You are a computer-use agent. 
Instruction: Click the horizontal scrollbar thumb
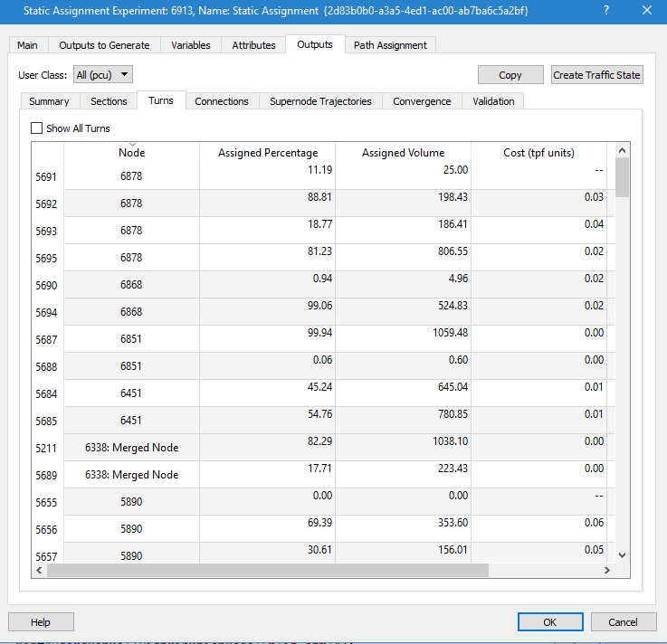click(x=268, y=570)
